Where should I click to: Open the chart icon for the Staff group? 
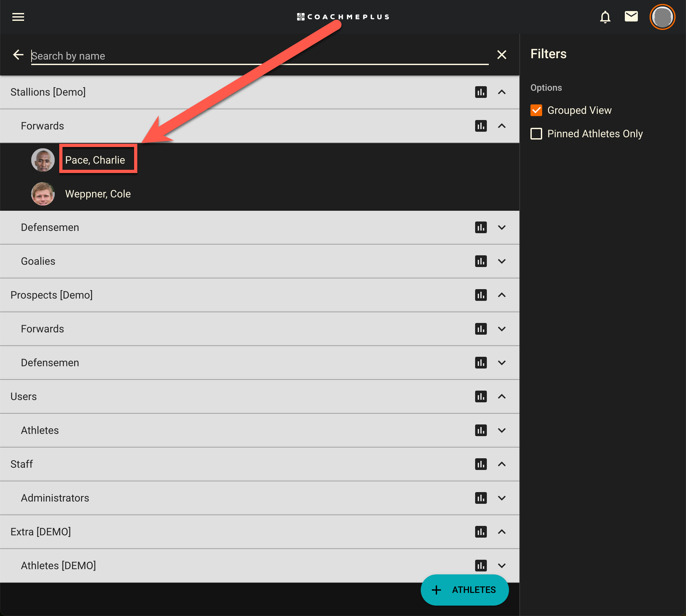(480, 464)
